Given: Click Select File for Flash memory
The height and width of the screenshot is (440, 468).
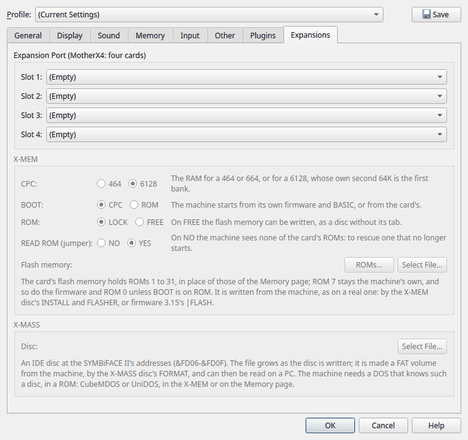Looking at the screenshot, I should pos(422,265).
